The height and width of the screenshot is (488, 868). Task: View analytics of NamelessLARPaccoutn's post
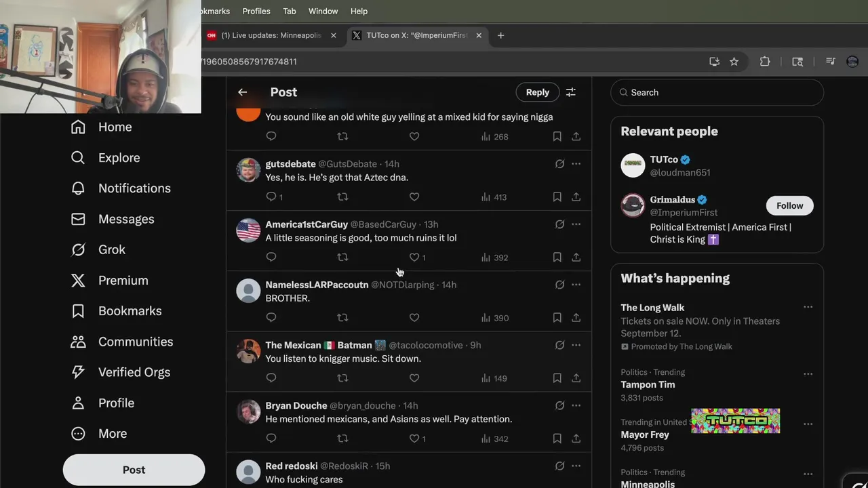(494, 318)
